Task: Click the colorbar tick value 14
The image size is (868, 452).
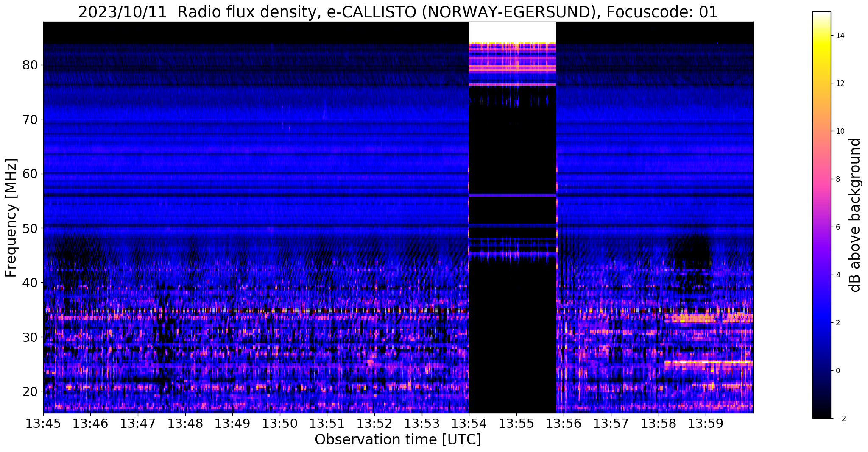Action: coord(840,36)
